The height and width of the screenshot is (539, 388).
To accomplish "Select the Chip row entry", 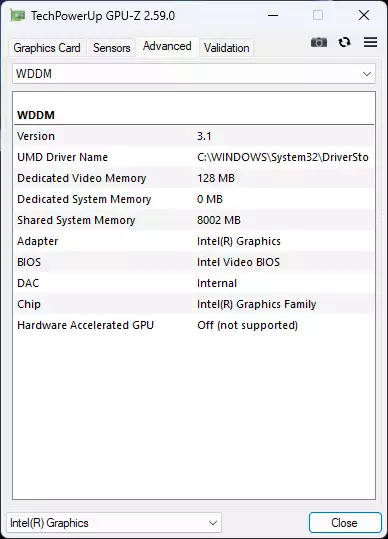I will (x=194, y=304).
